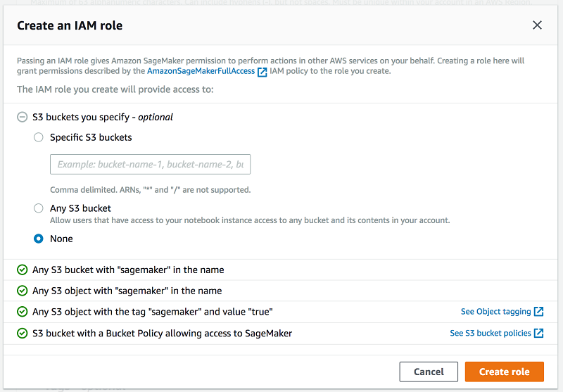
Task: Open the See Object tagging link
Action: click(x=496, y=312)
